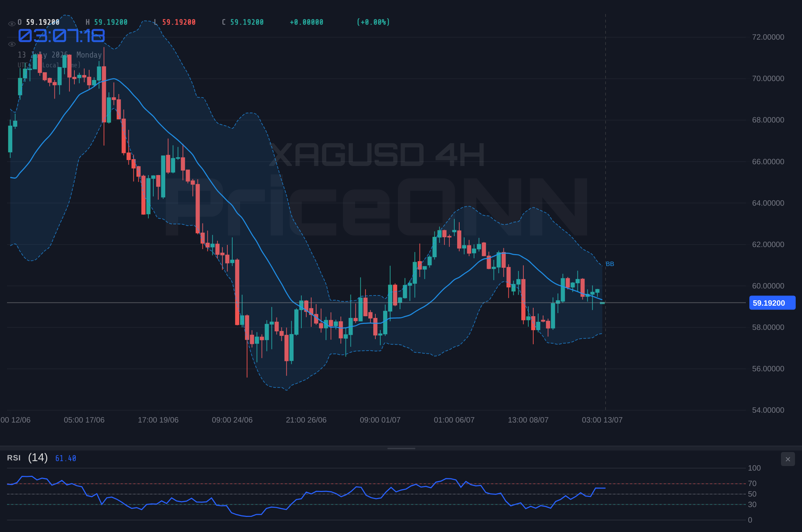Click the (+0.00%) percent change
Image resolution: width=802 pixels, height=532 pixels.
(373, 22)
